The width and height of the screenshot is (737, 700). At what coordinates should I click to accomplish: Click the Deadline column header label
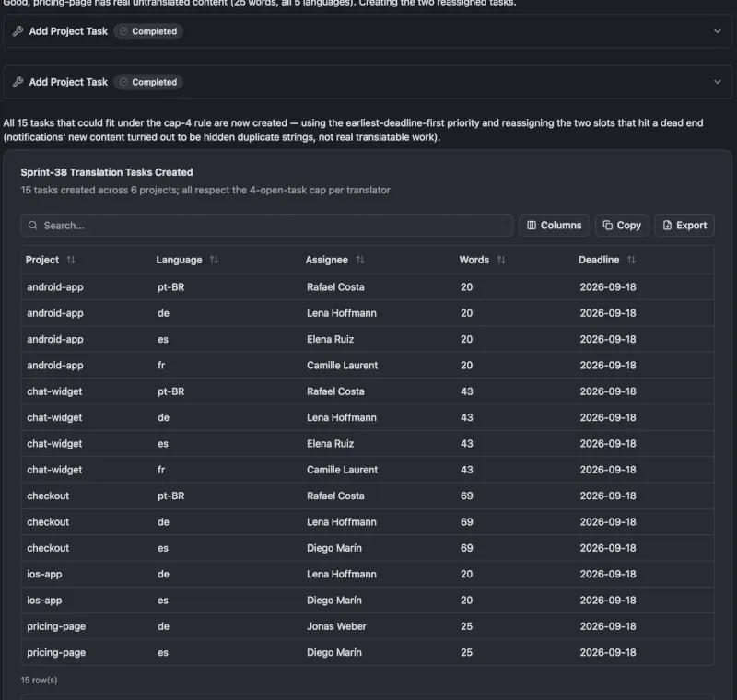(x=599, y=260)
